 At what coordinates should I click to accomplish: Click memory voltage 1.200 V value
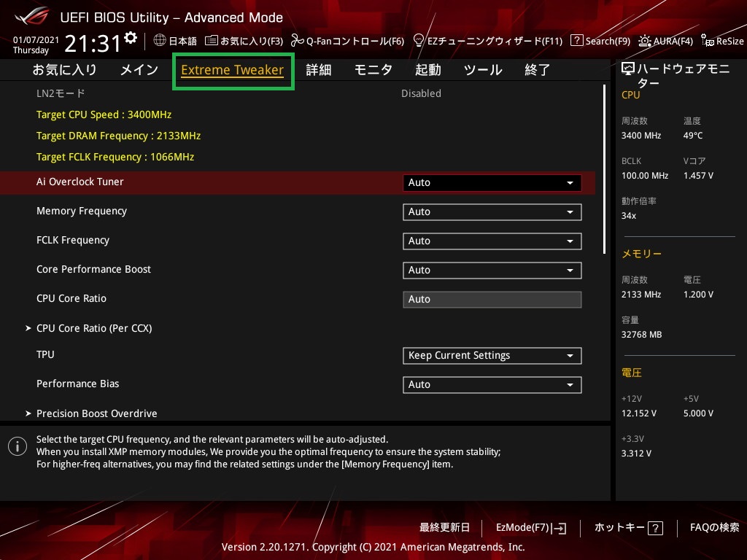pos(698,295)
